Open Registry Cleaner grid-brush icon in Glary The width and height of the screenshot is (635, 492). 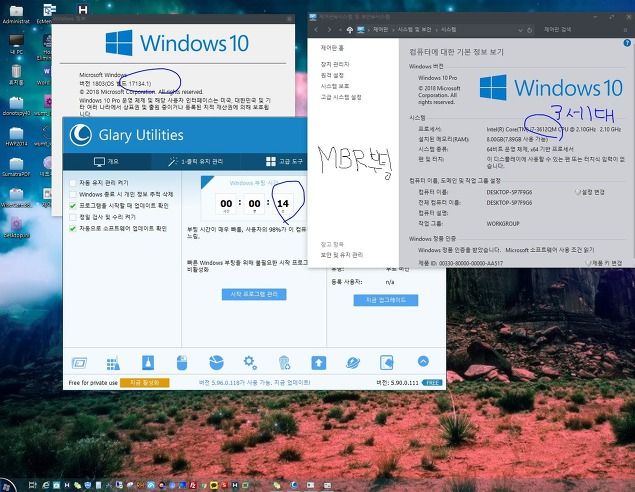[x=113, y=363]
